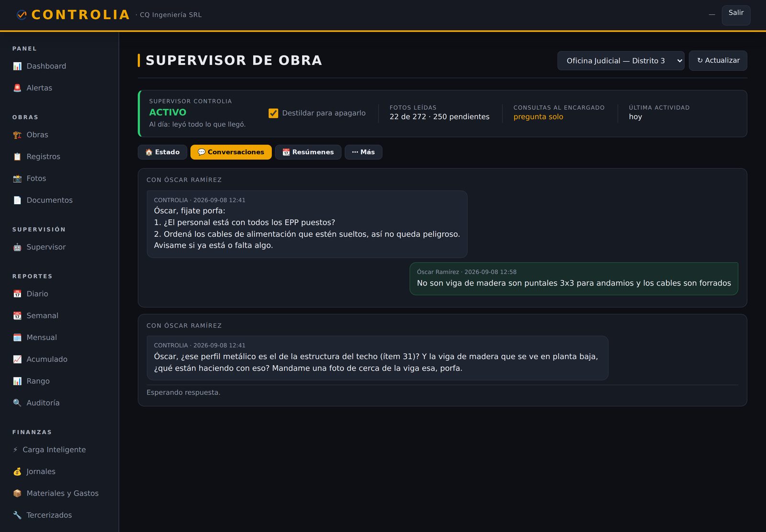
Task: Select the Conversaciones tab
Action: click(231, 152)
